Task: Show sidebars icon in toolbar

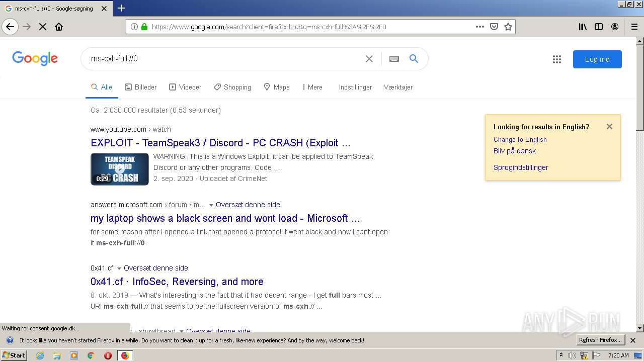Action: coord(599,27)
